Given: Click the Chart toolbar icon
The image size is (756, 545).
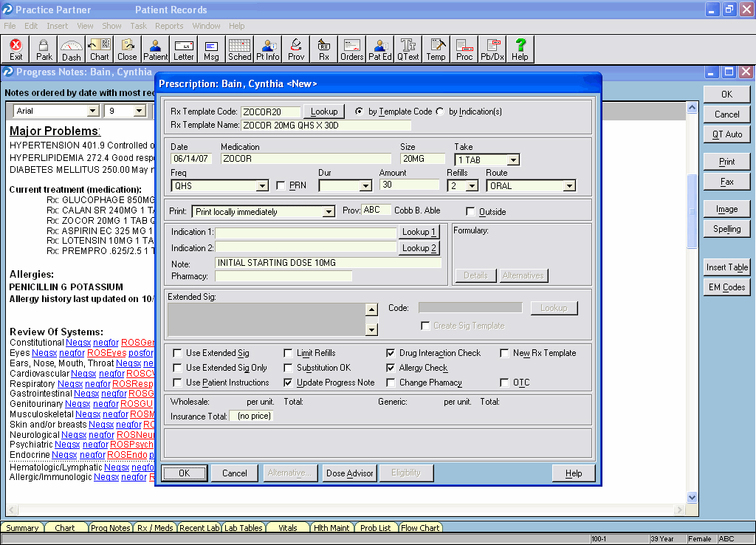Looking at the screenshot, I should 99,49.
